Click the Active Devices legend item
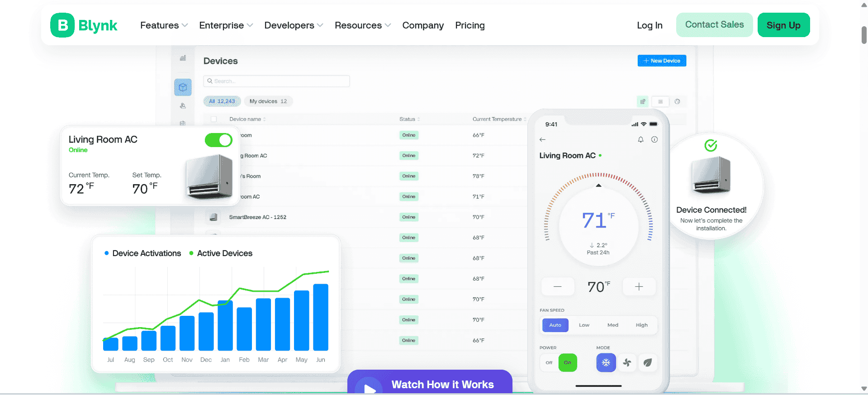This screenshot has height=395, width=868. pyautogui.click(x=221, y=253)
